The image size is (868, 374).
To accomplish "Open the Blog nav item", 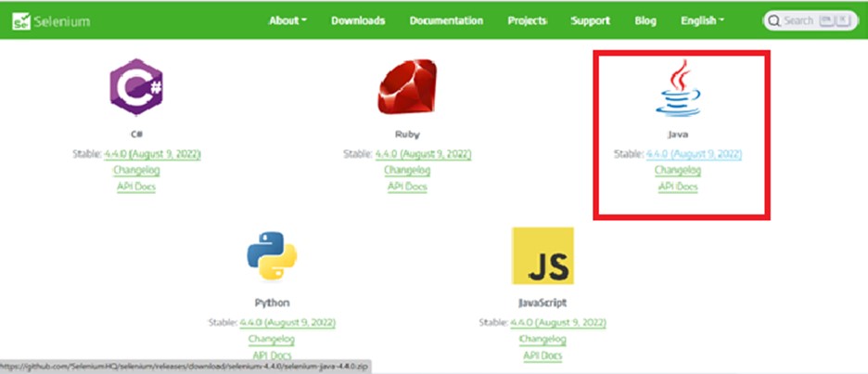I will [x=645, y=21].
